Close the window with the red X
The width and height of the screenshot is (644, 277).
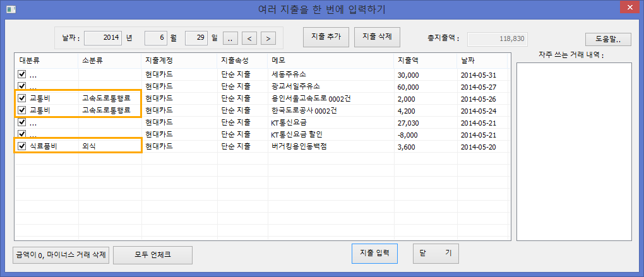coord(628,9)
